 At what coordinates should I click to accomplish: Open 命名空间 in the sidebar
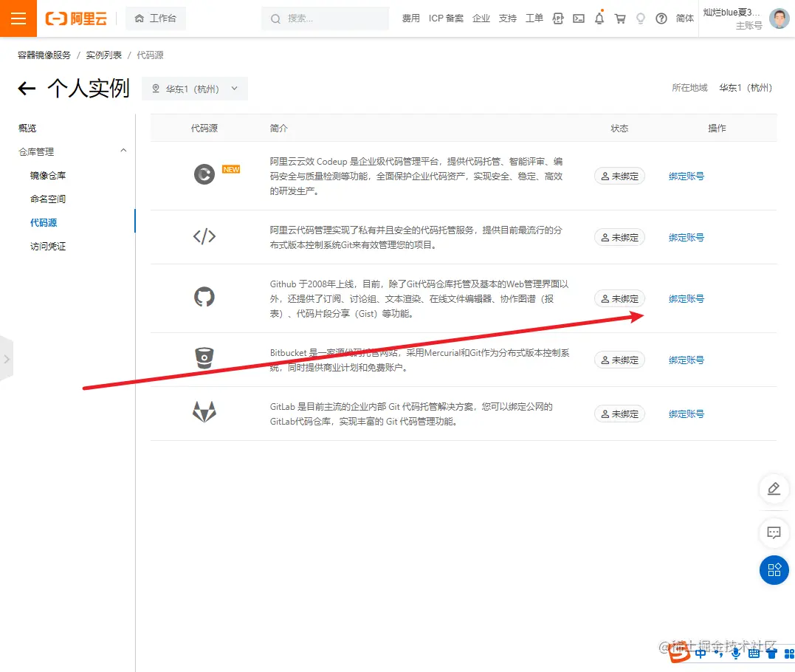tap(48, 199)
